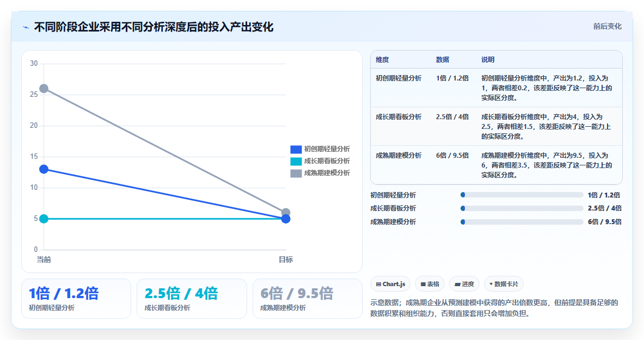
Task: Toggle 初创期轻量分析 legend blue swatch
Action: [296, 149]
